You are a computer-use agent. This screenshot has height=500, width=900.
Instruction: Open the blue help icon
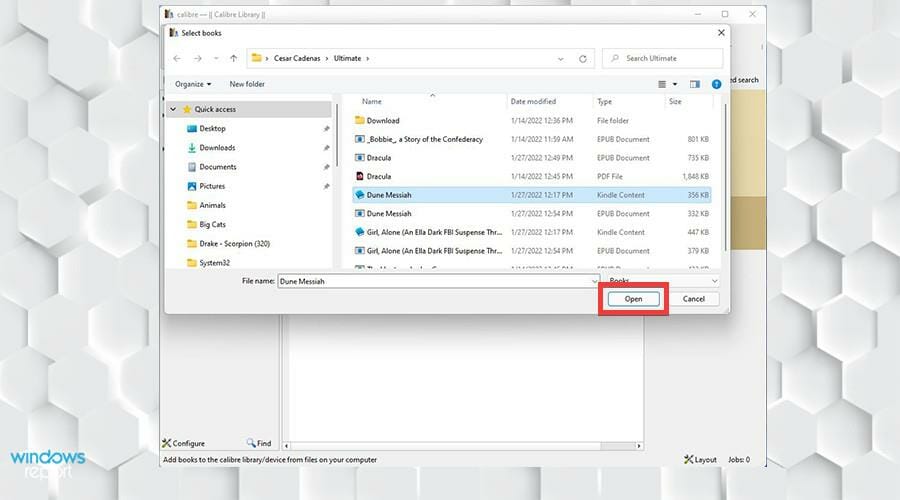[x=716, y=84]
